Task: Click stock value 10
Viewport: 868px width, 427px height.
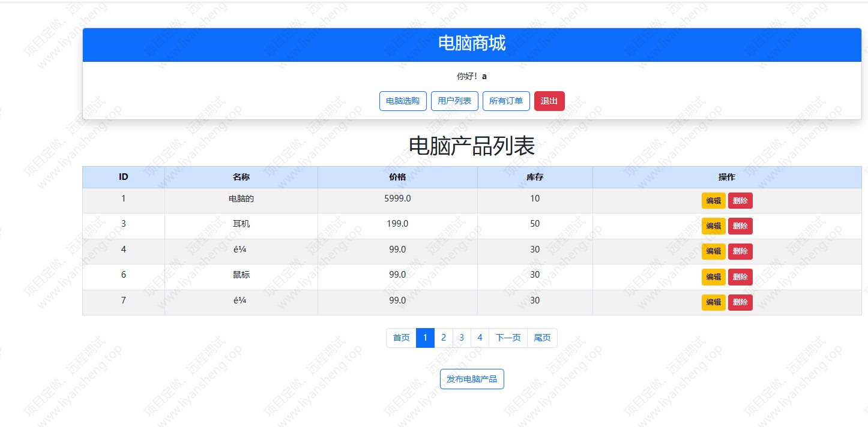Action: pyautogui.click(x=535, y=199)
